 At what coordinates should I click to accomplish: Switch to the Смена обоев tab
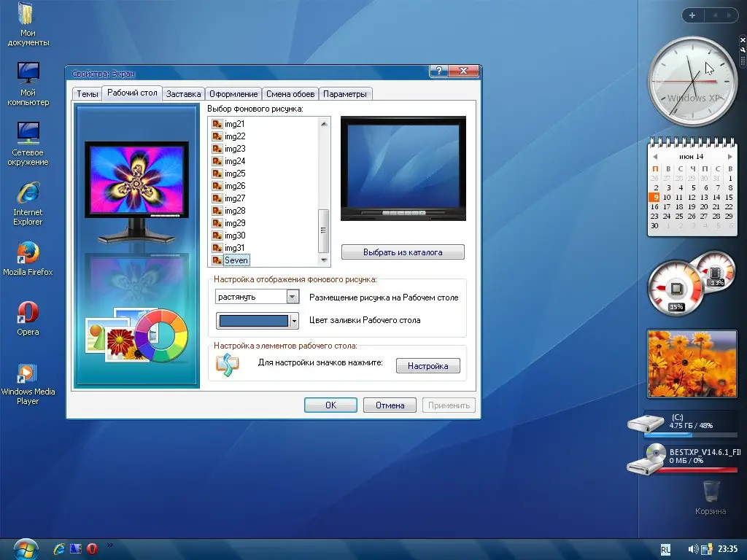(290, 94)
